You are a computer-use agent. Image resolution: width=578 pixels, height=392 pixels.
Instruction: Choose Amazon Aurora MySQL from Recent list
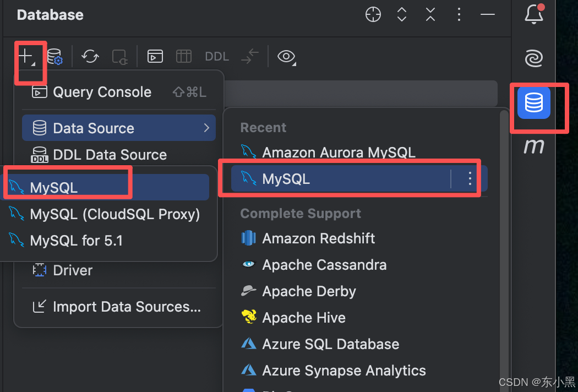pos(339,153)
